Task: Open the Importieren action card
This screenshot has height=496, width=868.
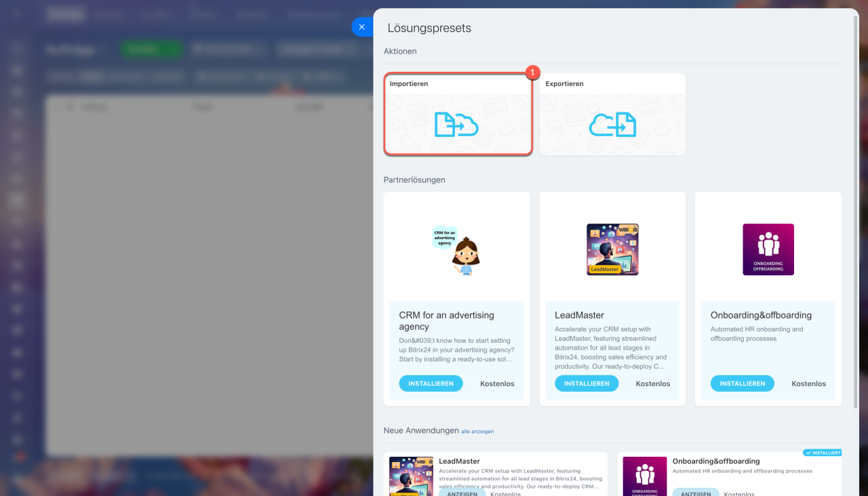Action: pyautogui.click(x=458, y=115)
